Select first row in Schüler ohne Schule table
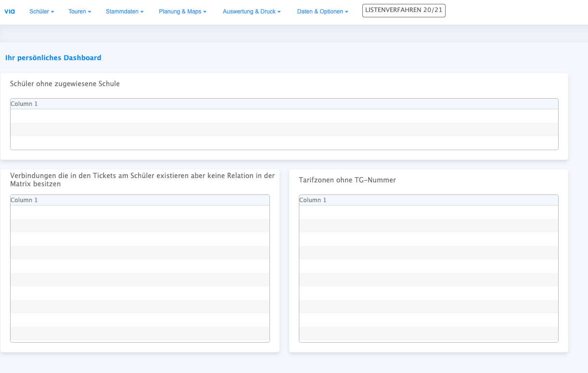The image size is (588, 373). (284, 116)
